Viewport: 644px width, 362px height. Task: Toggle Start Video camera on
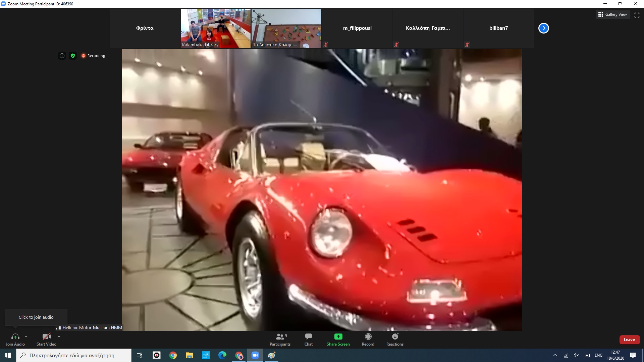[46, 337]
